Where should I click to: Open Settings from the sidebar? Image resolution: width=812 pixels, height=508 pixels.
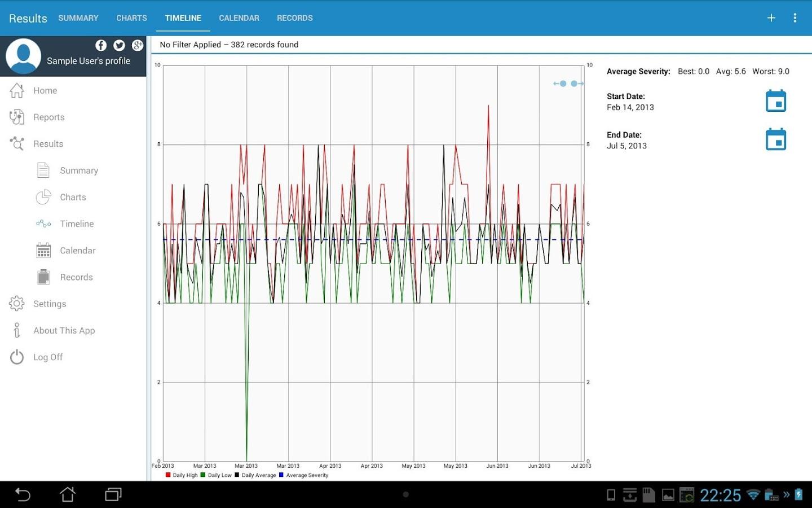pyautogui.click(x=50, y=304)
